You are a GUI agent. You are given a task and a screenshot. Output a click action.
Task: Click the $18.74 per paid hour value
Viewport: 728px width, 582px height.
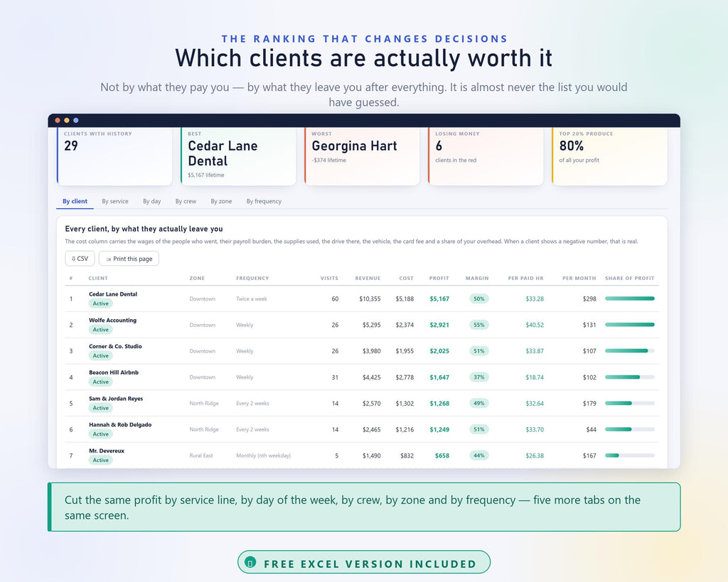click(x=535, y=377)
